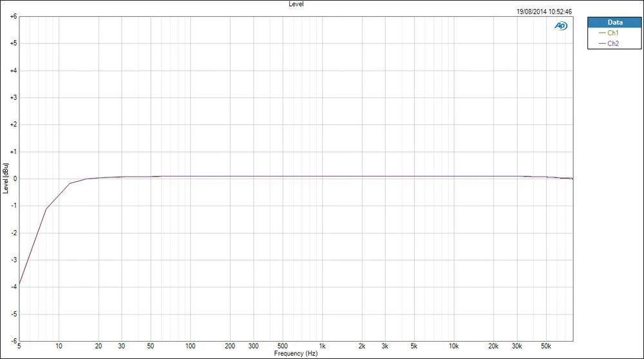This screenshot has width=644, height=359.
Task: Click the +2 Y-axis tick label
Action: 14,124
